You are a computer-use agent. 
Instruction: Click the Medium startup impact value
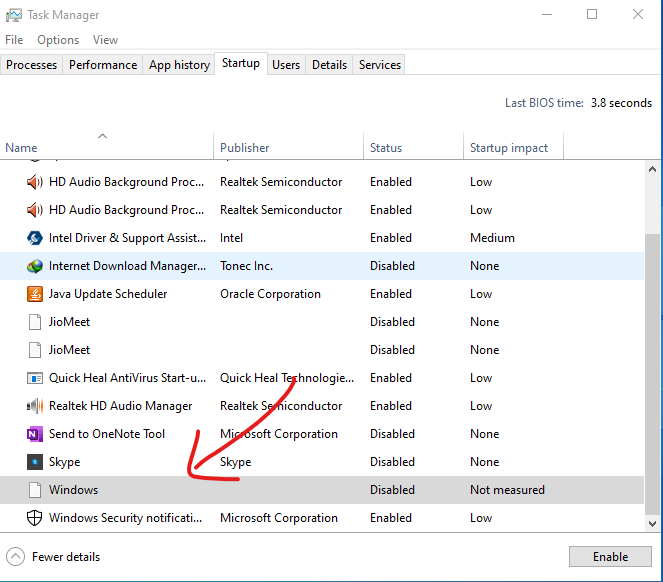492,238
